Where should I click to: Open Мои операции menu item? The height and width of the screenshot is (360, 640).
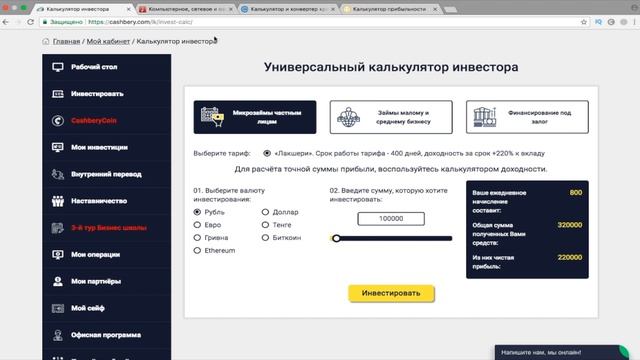tap(107, 255)
